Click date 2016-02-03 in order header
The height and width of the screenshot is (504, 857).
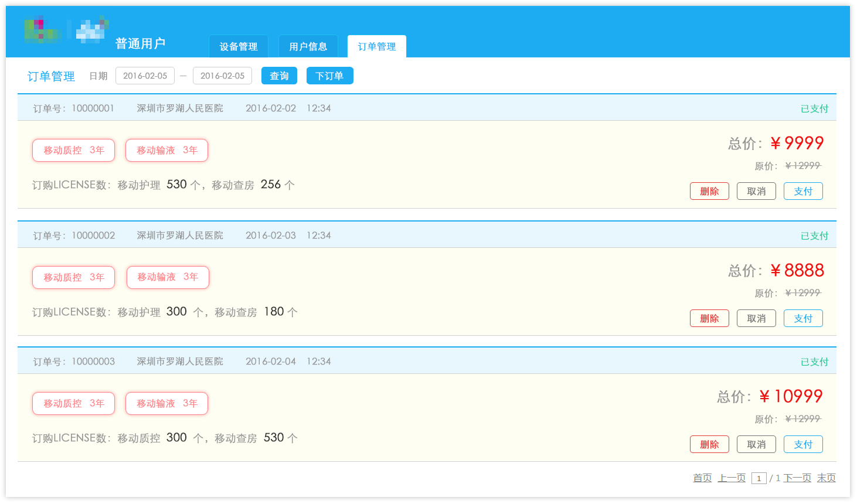(271, 236)
